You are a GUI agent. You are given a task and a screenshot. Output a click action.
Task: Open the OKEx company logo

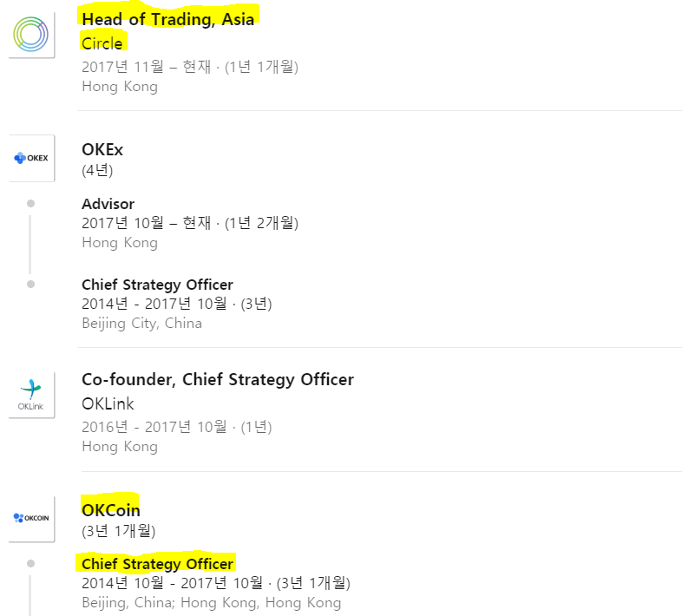[x=31, y=158]
